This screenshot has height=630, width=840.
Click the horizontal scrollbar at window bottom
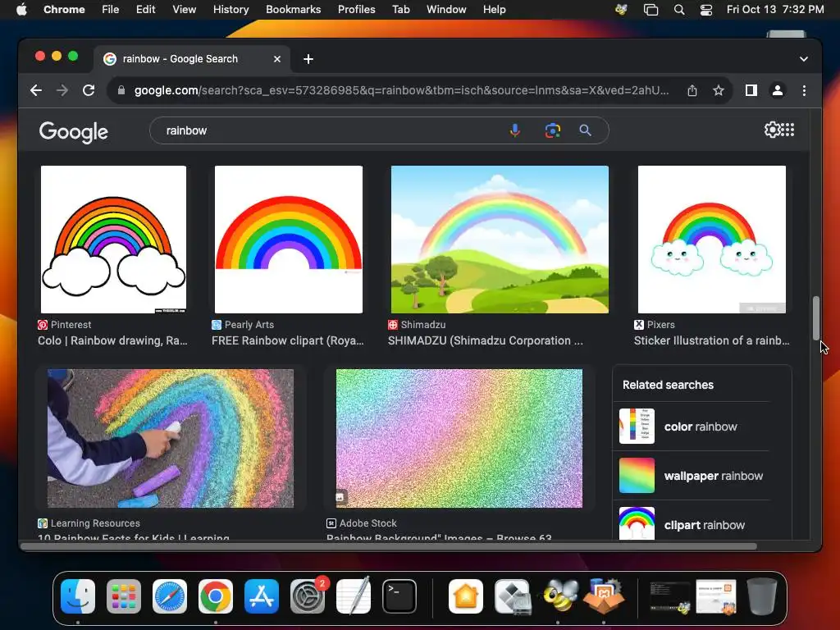(390, 546)
